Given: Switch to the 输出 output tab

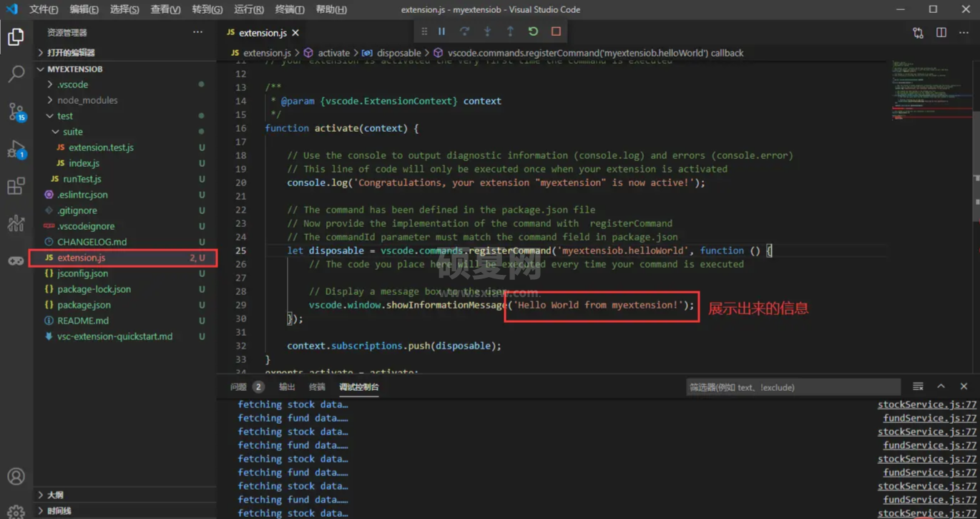Looking at the screenshot, I should [287, 387].
